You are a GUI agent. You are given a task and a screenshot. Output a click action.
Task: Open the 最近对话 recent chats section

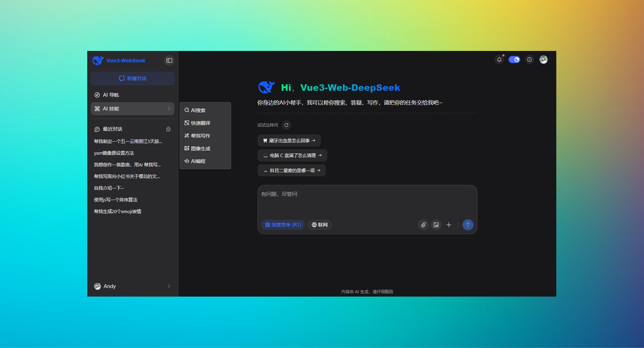point(114,129)
